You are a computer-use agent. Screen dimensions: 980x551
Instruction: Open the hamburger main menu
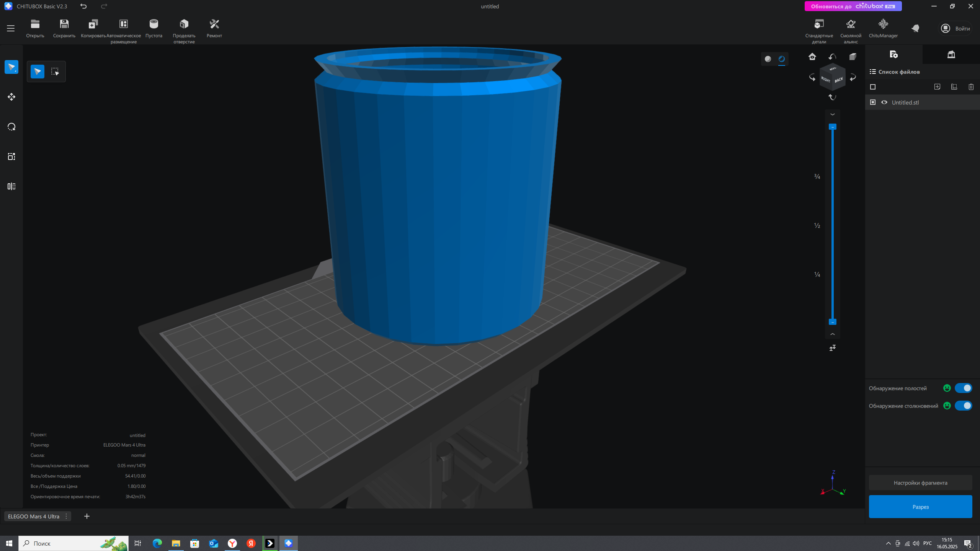click(x=11, y=28)
